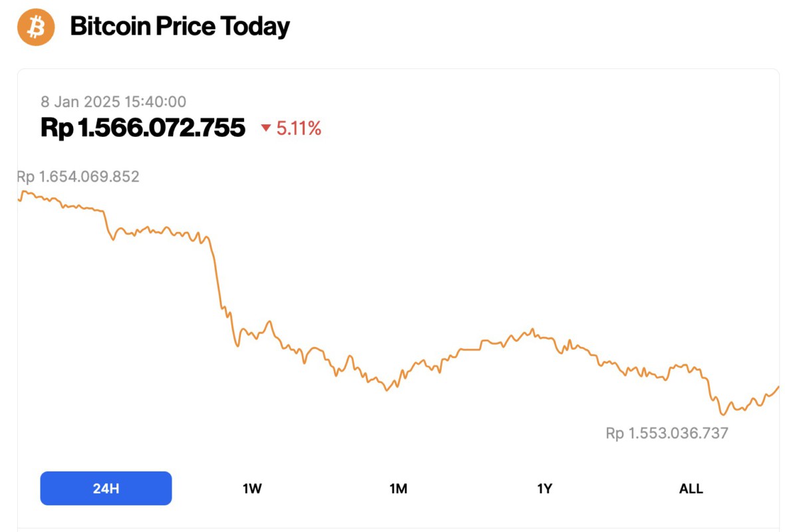Screen dimensions: 785x532
Task: Click the current price Rp 1.566.072.755
Action: tap(143, 128)
